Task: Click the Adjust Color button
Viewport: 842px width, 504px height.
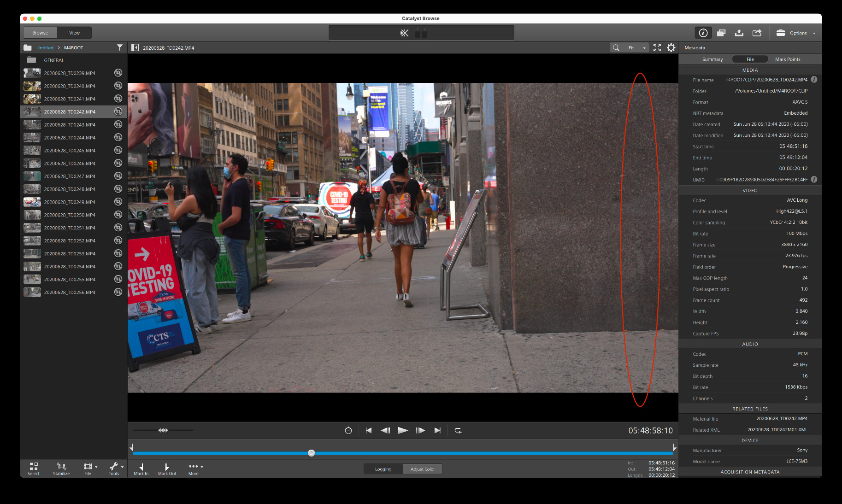Action: (x=422, y=469)
